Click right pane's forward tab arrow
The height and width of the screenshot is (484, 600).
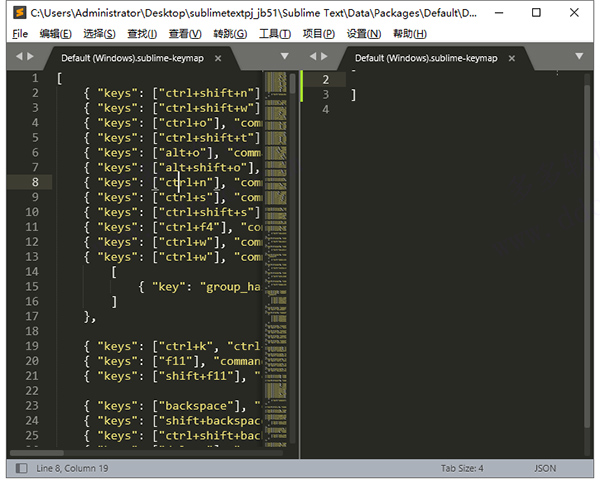(325, 56)
